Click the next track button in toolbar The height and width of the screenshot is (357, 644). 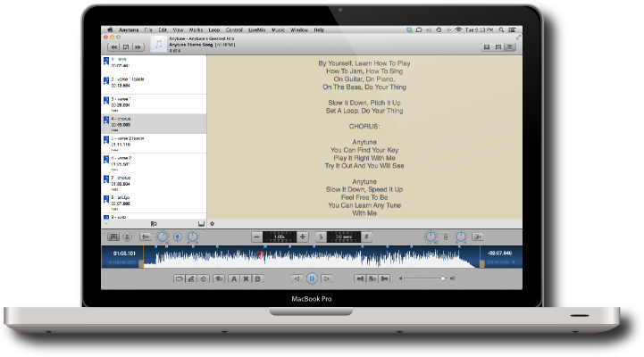point(138,47)
